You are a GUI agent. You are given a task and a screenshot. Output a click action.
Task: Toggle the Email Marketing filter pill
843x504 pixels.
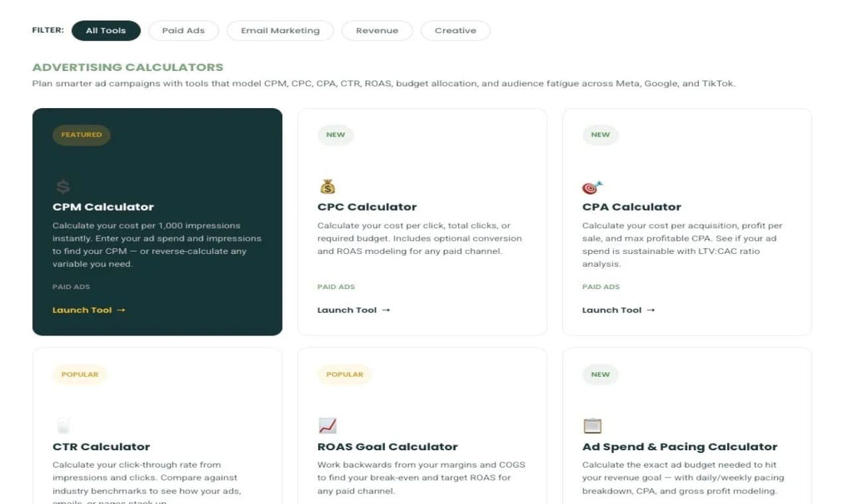[x=279, y=30]
